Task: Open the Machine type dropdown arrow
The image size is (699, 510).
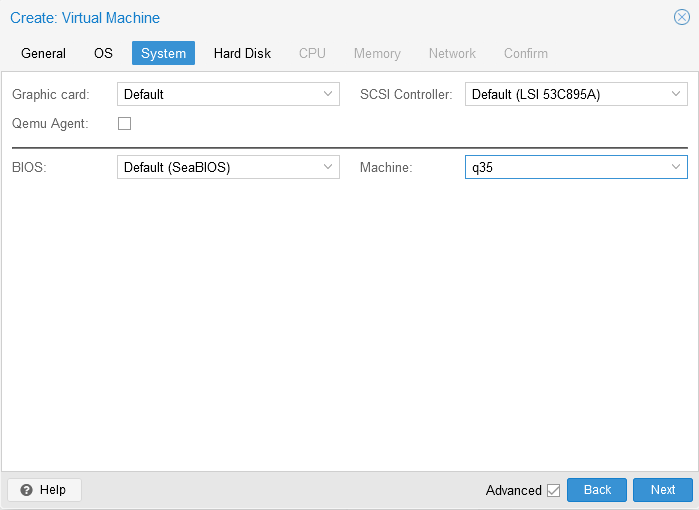Action: (676, 168)
